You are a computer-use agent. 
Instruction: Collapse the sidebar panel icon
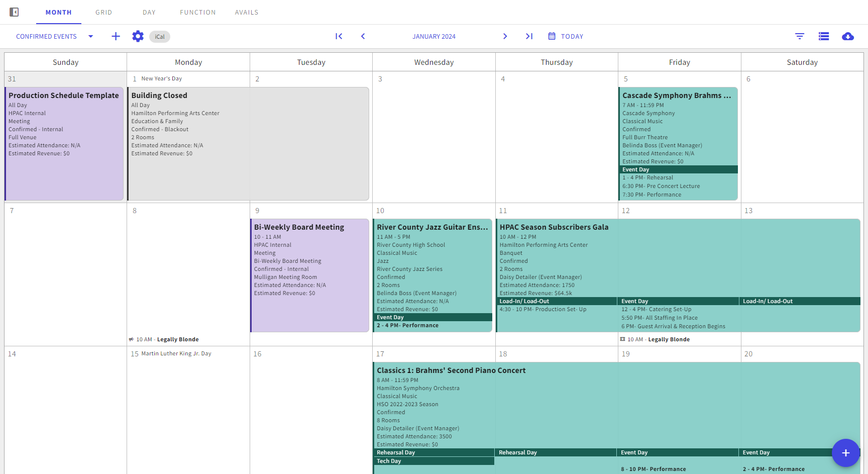tap(14, 12)
